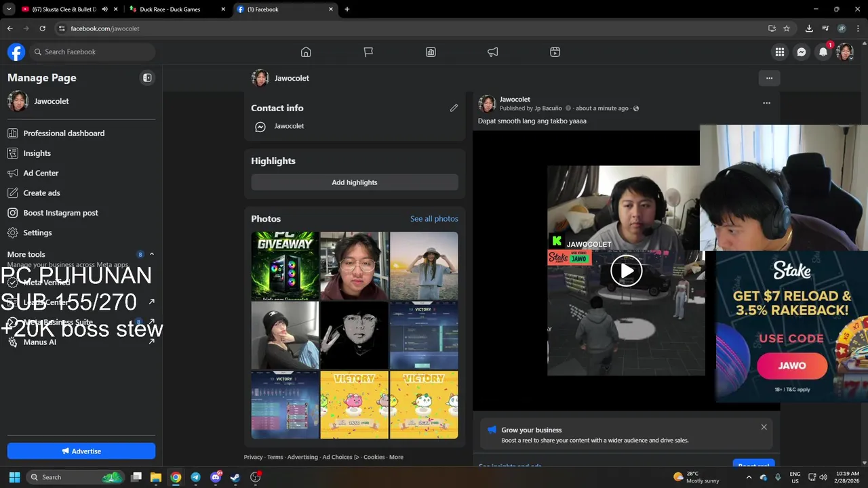Screen dimensions: 868x488
Task: Open the Chrome three-dot menu
Action: click(x=858, y=28)
